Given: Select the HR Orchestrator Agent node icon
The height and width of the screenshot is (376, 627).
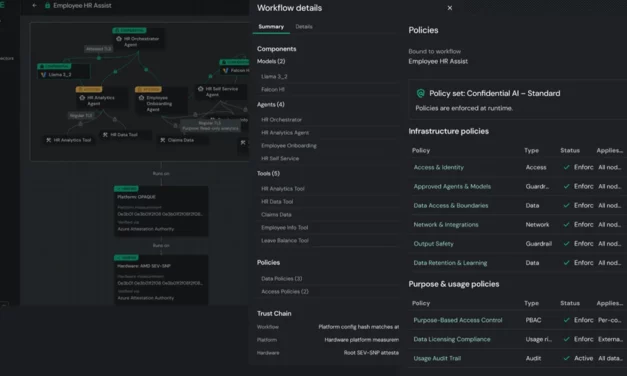Looking at the screenshot, I should [x=119, y=39].
